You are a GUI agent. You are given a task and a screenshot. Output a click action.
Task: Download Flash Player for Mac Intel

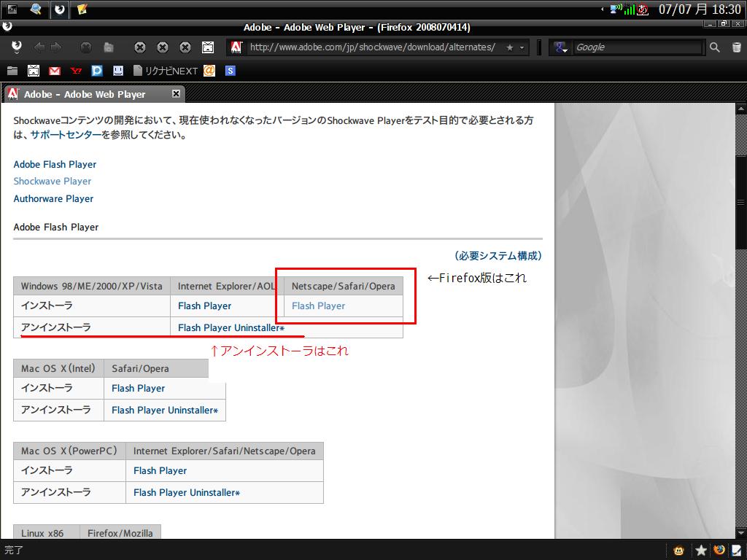tap(138, 388)
